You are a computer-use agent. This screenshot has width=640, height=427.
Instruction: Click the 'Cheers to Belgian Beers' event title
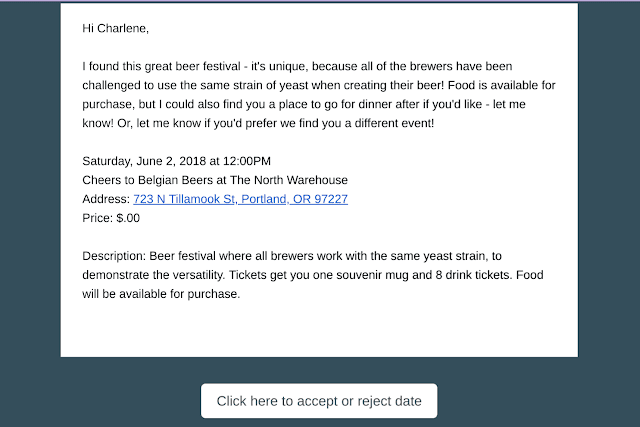pyautogui.click(x=151, y=180)
